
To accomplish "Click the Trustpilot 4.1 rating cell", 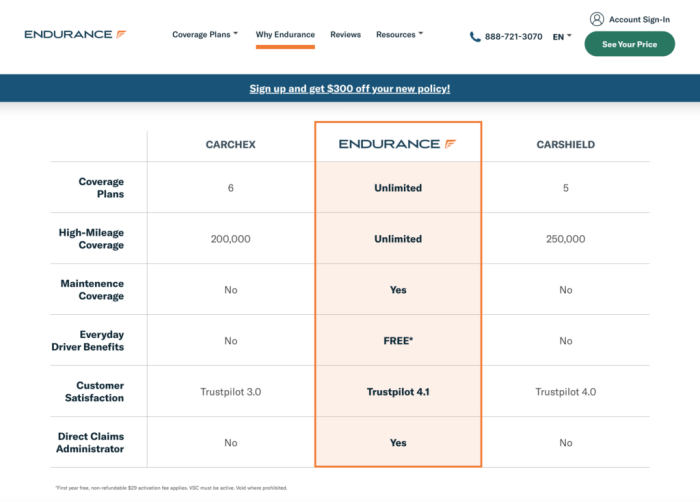I will pyautogui.click(x=398, y=392).
